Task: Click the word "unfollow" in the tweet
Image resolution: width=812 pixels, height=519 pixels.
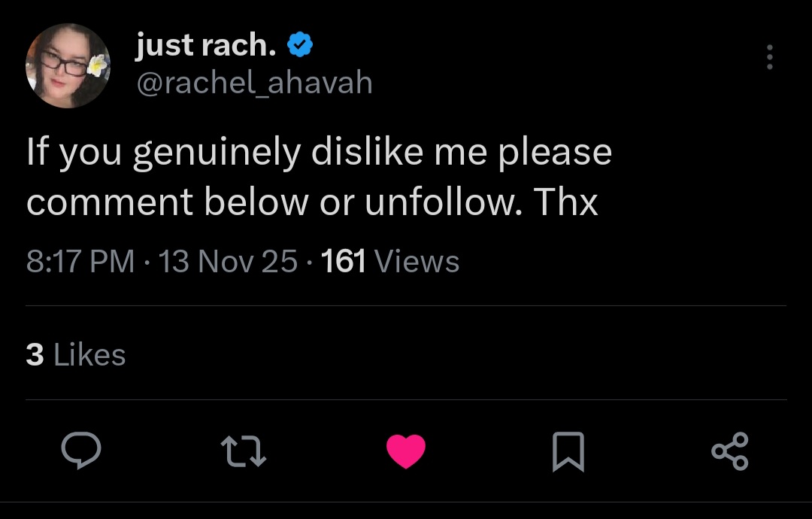Action: [x=440, y=203]
